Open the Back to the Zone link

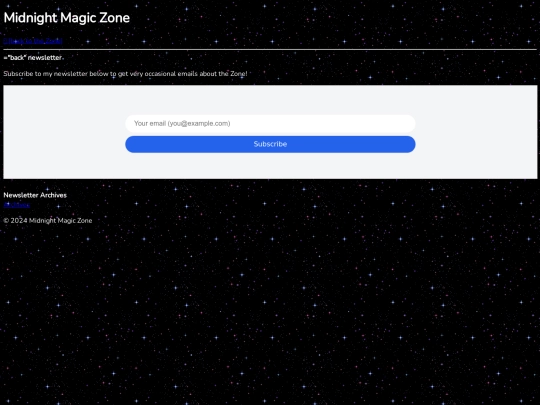tap(33, 41)
